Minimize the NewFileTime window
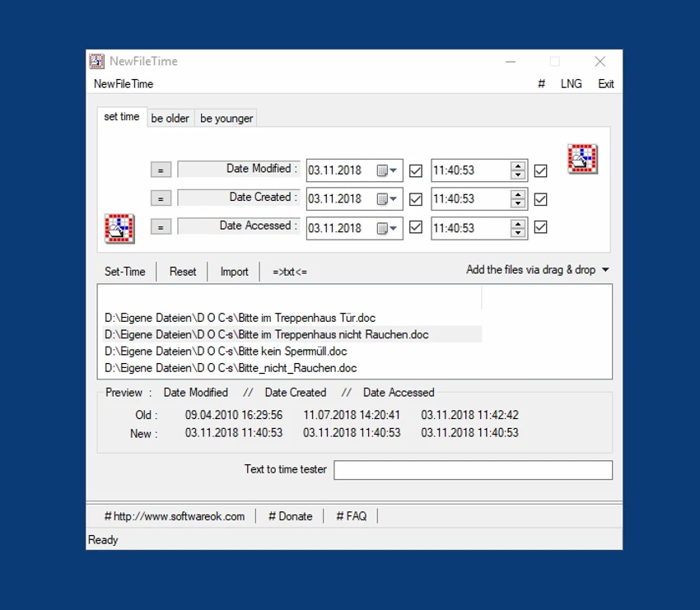This screenshot has width=700, height=610. tap(511, 62)
